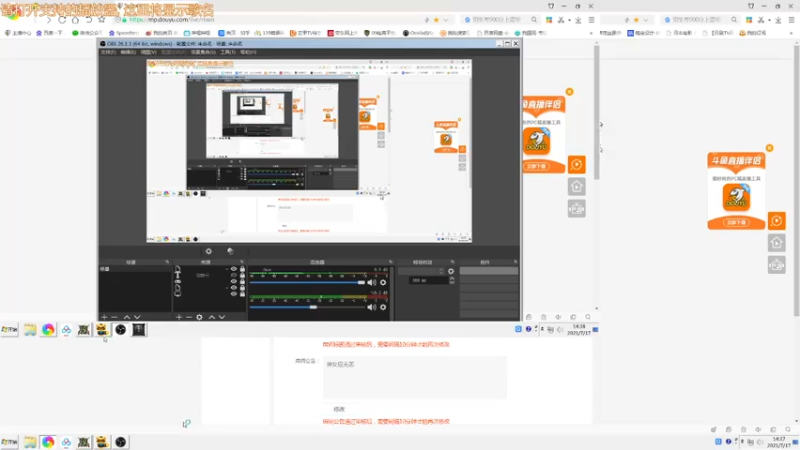
Task: Adjust the upper mixer channel volume slider
Action: click(x=307, y=282)
